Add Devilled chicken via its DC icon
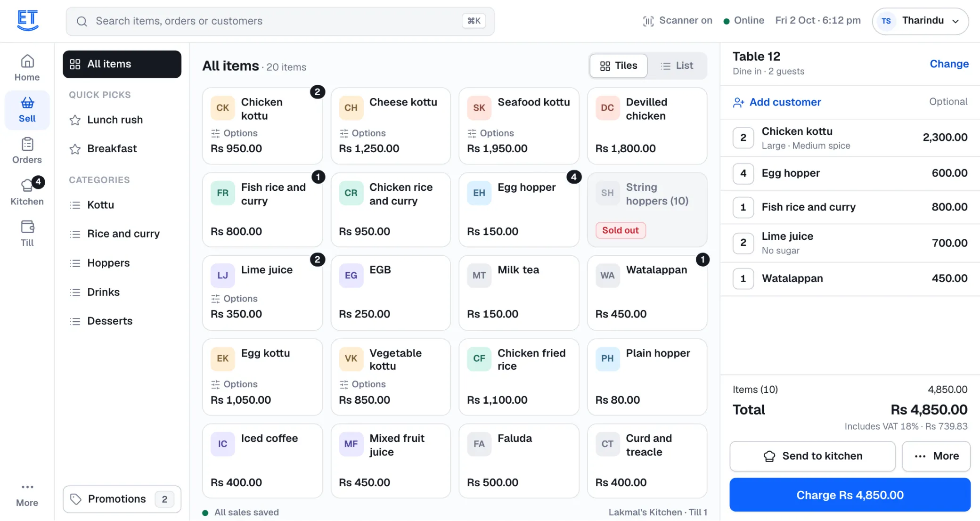Viewport: 980px width, 521px height. point(607,108)
